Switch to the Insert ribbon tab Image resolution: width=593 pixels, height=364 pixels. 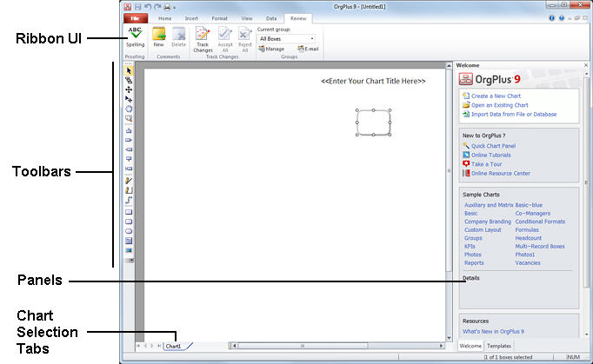[191, 18]
